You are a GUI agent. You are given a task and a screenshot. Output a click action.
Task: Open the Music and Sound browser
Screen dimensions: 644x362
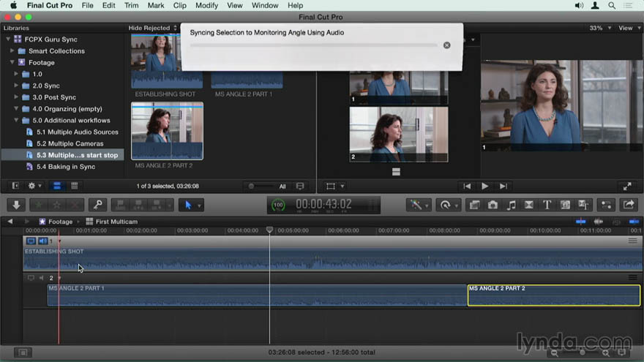[x=511, y=204]
